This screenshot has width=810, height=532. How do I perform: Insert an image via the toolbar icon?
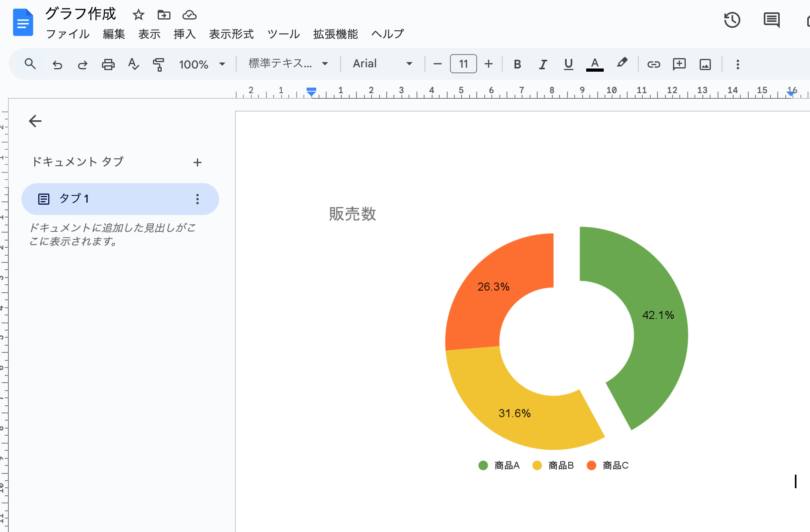[705, 64]
